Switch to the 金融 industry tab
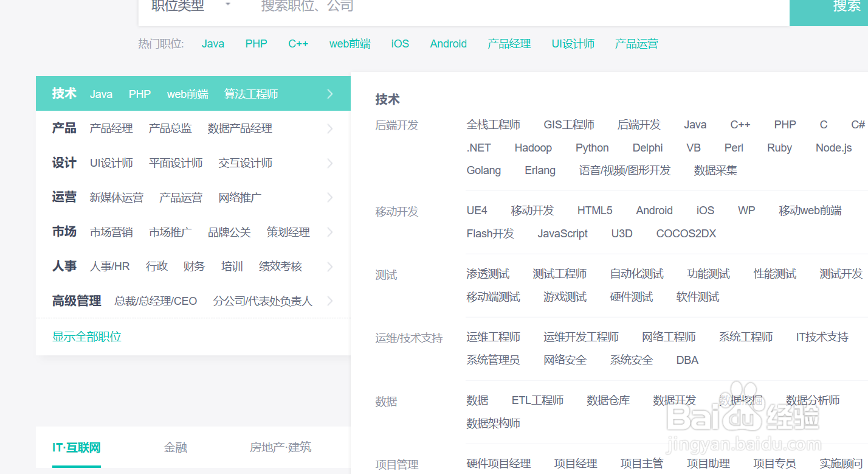This screenshot has height=474, width=868. pyautogui.click(x=176, y=447)
